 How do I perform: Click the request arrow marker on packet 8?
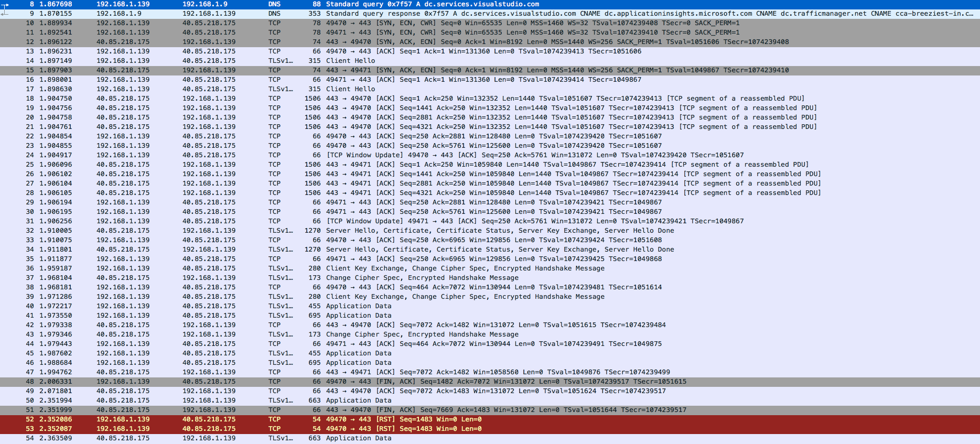pos(5,4)
